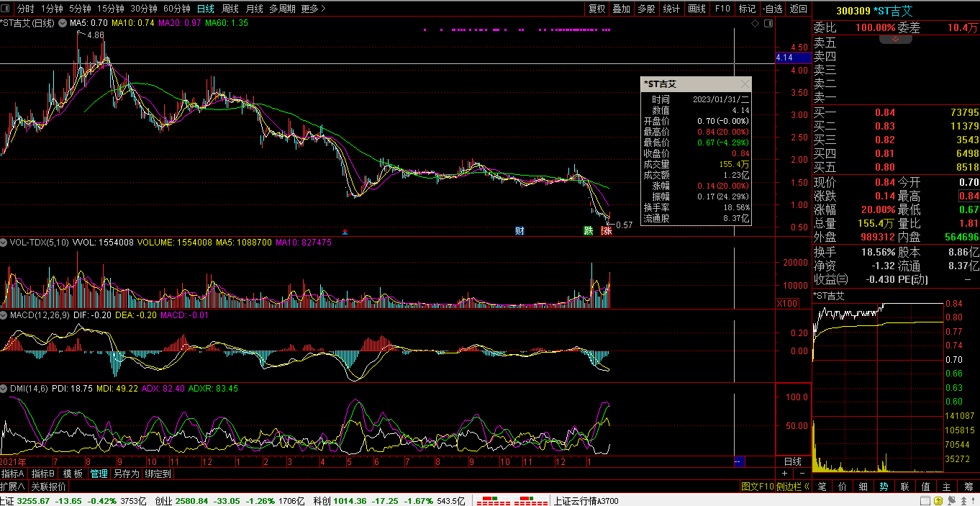Image resolution: width=980 pixels, height=506 pixels.
Task: Select the 15分钟 period tab
Action: 111,9
